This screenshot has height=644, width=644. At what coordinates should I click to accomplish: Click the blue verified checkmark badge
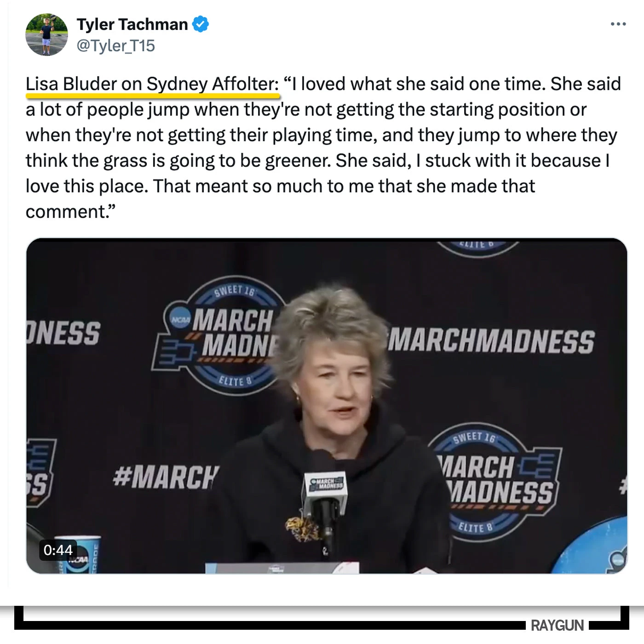(201, 24)
